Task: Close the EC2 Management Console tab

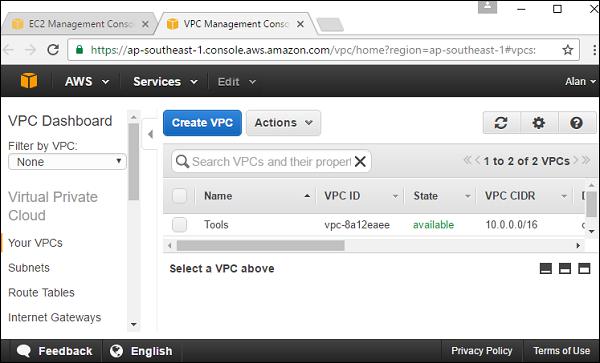Action: pyautogui.click(x=145, y=24)
